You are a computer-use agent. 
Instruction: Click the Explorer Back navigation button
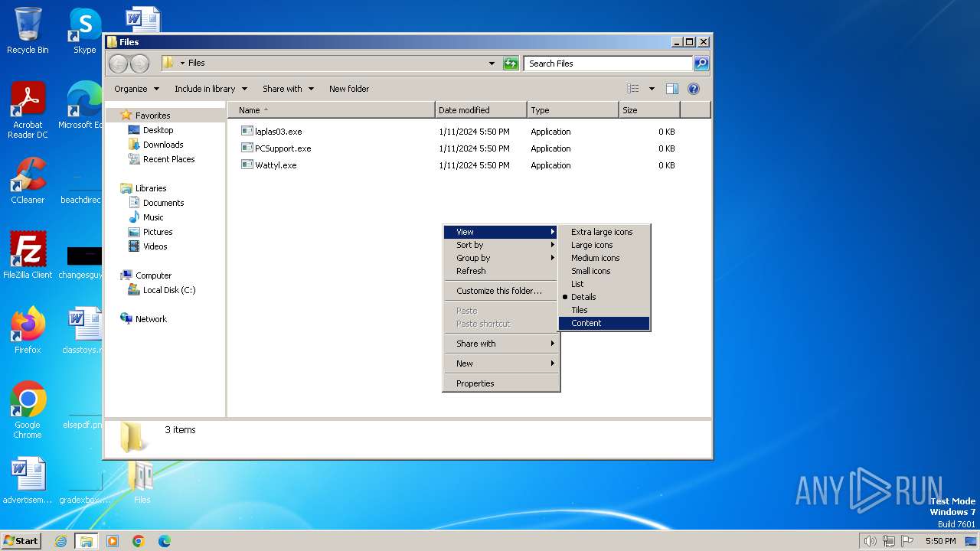(x=118, y=64)
